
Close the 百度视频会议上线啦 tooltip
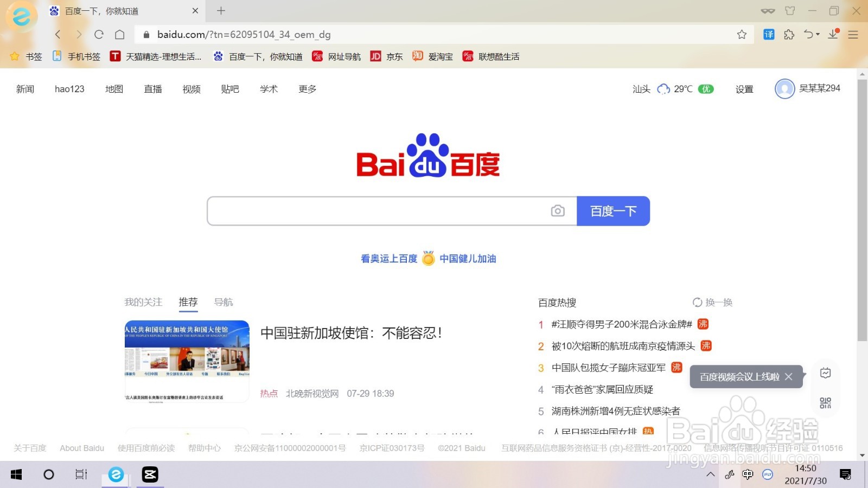click(x=789, y=376)
